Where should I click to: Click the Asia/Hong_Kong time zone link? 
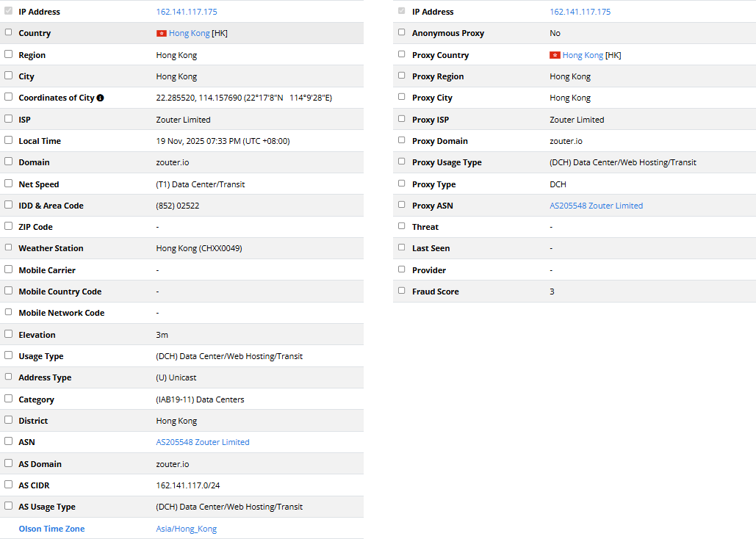click(186, 529)
